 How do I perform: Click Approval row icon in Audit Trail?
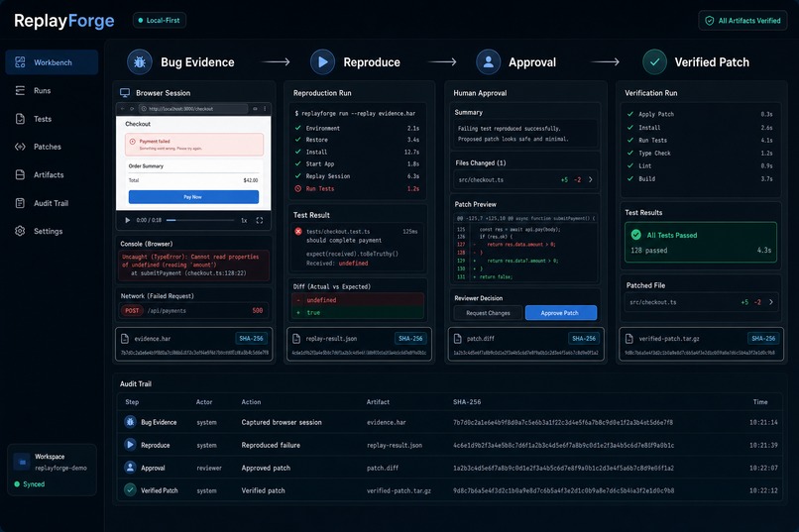130,468
